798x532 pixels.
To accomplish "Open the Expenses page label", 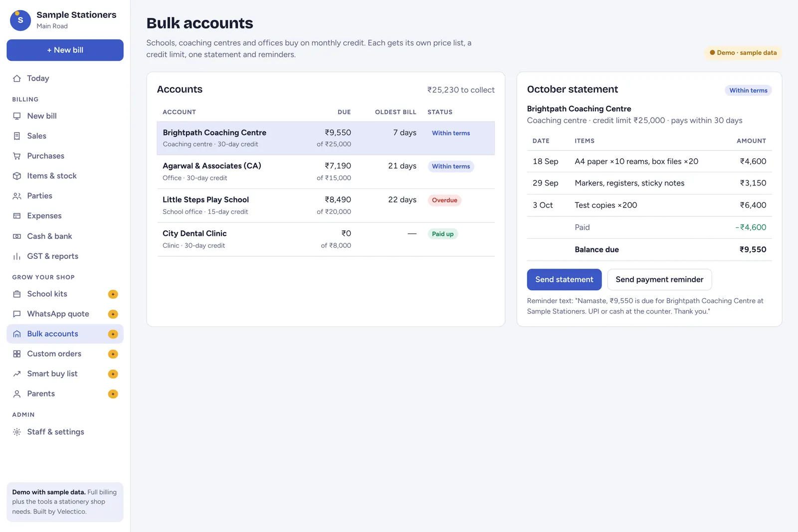I will (44, 216).
